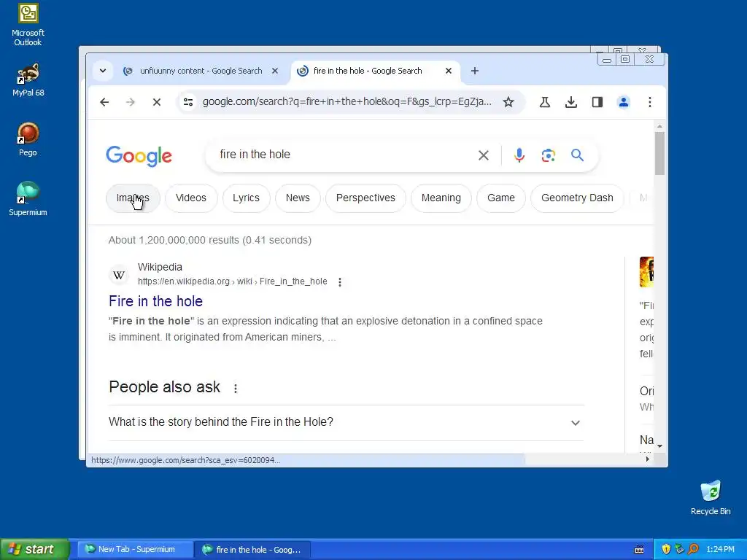Open the Windows start button
The image size is (747, 560).
(x=35, y=549)
